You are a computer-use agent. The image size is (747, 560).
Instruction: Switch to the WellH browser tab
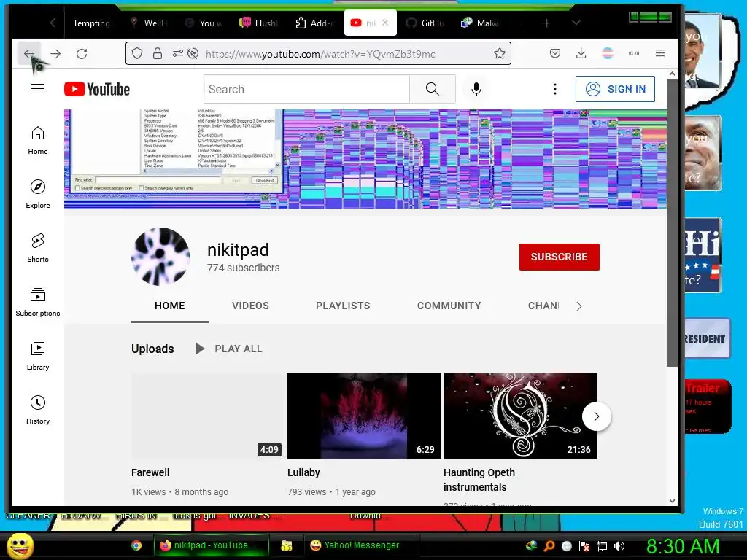(150, 23)
